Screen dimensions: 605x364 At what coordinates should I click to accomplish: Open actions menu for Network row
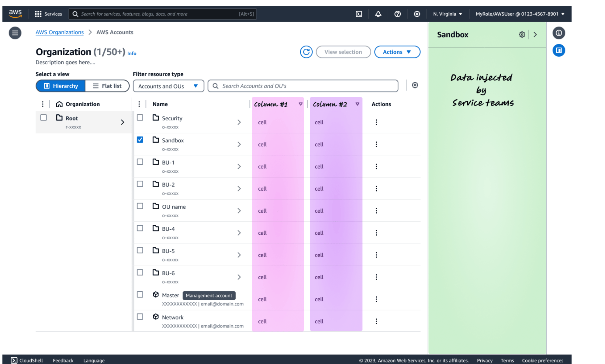[376, 321]
